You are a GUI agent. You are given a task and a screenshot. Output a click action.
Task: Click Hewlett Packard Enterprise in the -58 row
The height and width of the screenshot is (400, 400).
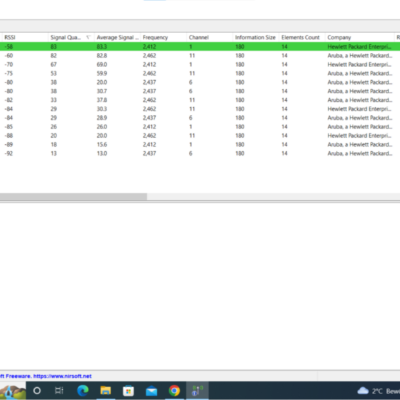(x=359, y=47)
